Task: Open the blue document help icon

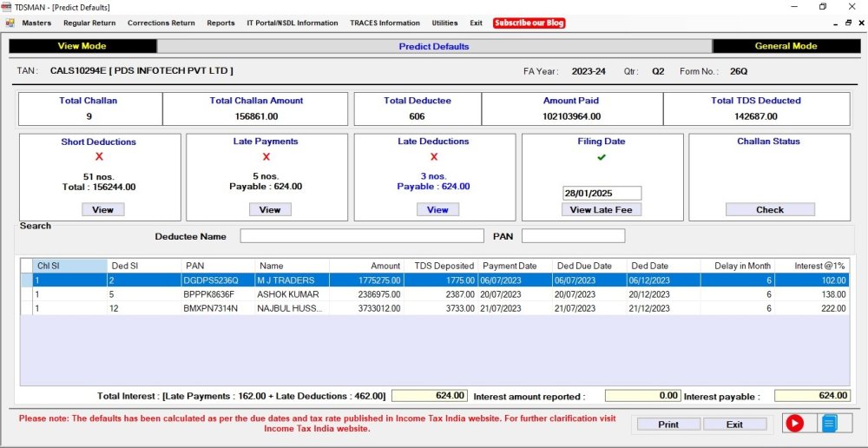Action: (x=829, y=424)
